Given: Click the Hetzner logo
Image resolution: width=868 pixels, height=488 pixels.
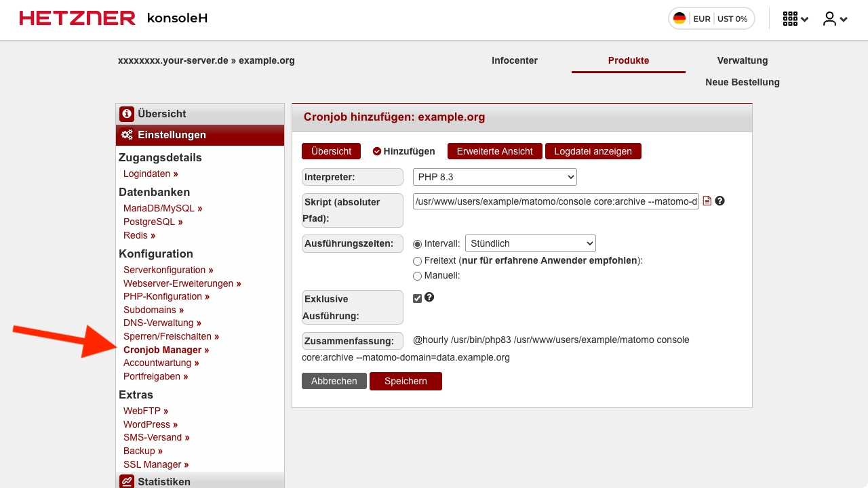Looking at the screenshot, I should pyautogui.click(x=77, y=18).
